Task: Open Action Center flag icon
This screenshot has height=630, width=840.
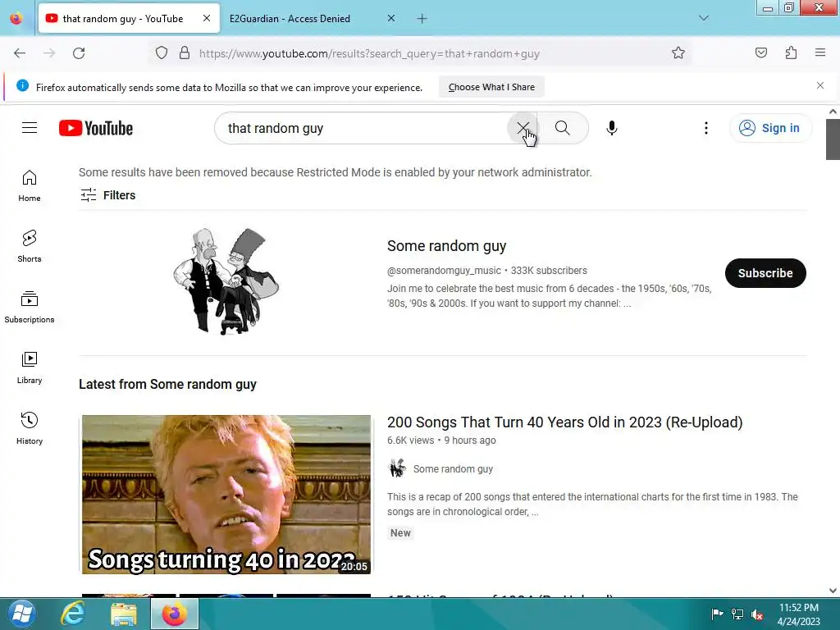Action: [717, 614]
